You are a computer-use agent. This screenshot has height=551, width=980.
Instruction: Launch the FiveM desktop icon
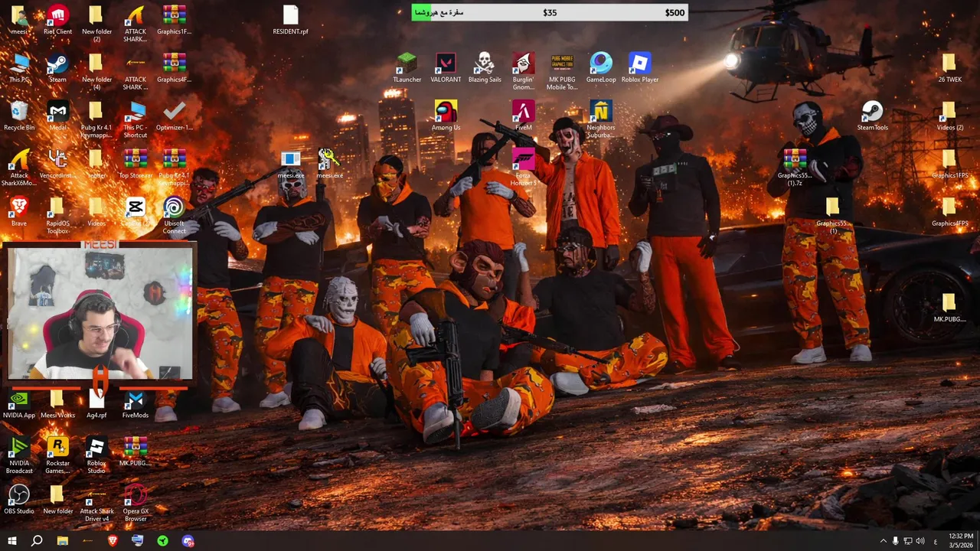click(524, 116)
